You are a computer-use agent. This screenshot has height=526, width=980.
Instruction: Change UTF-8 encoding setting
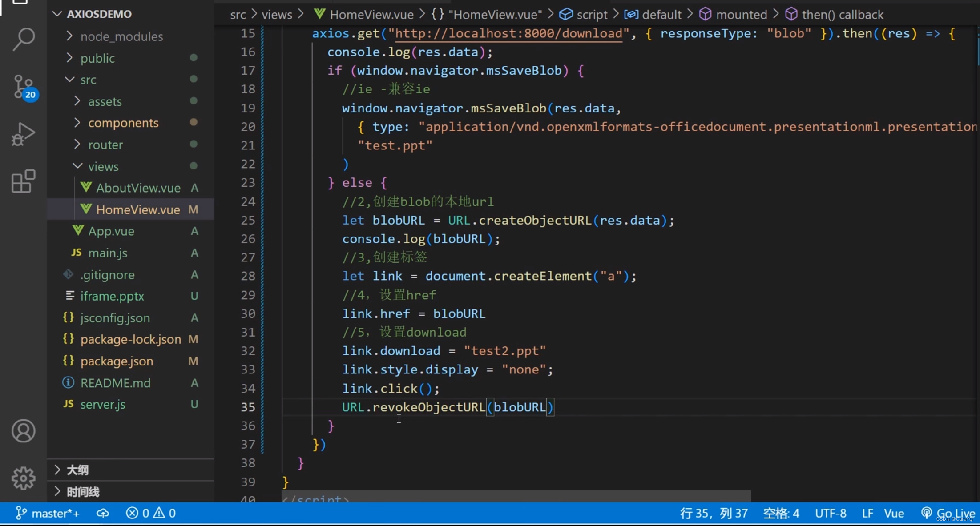(831, 514)
